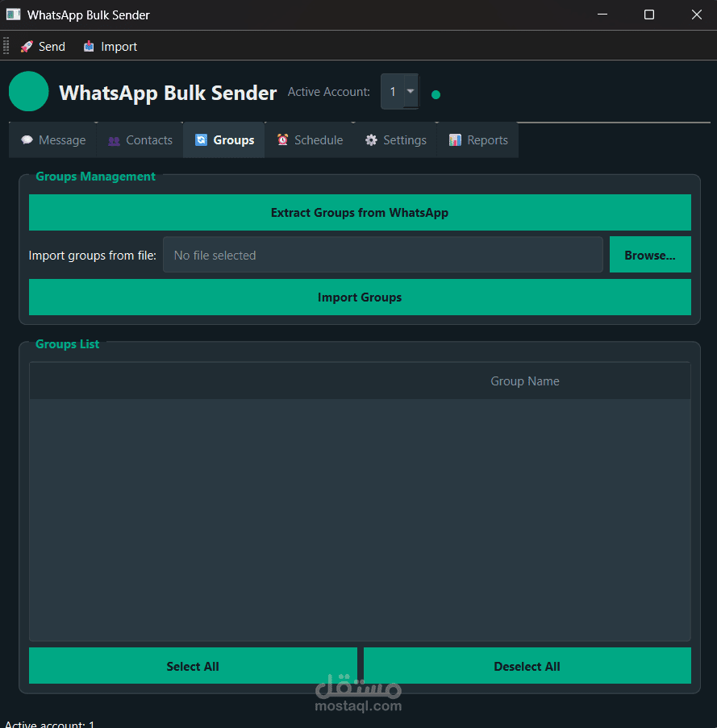Click the No file selected field
The height and width of the screenshot is (728, 717).
point(382,255)
